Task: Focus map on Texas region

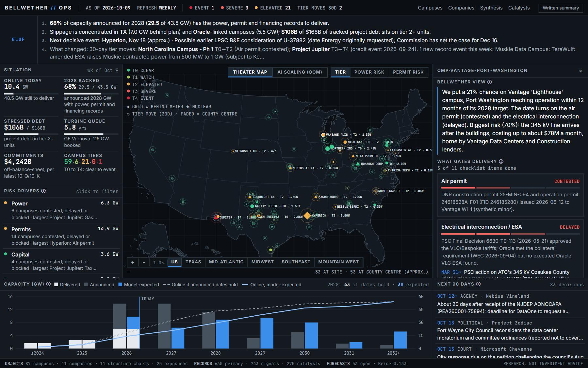Action: (193, 262)
